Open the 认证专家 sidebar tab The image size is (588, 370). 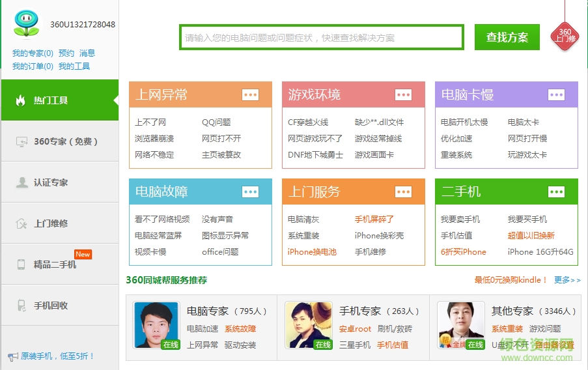tap(60, 182)
